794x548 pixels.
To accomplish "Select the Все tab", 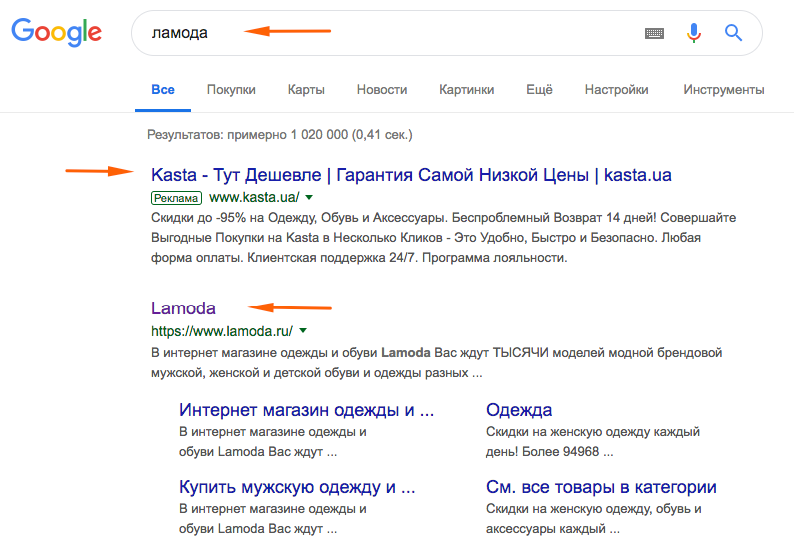I will tap(162, 90).
